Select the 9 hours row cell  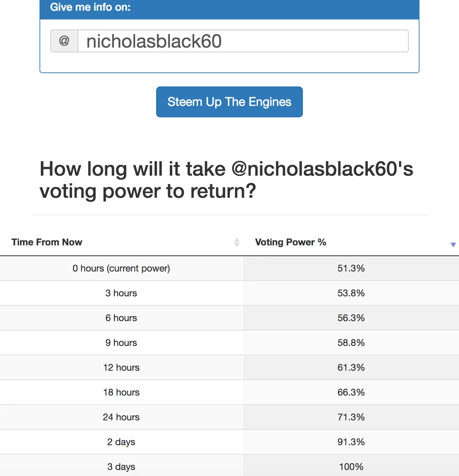click(122, 343)
